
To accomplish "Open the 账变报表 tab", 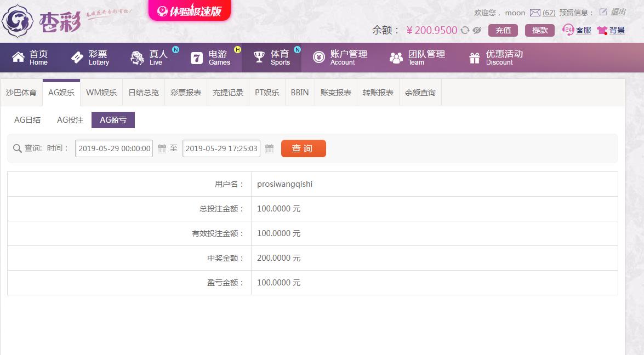I will [x=336, y=93].
